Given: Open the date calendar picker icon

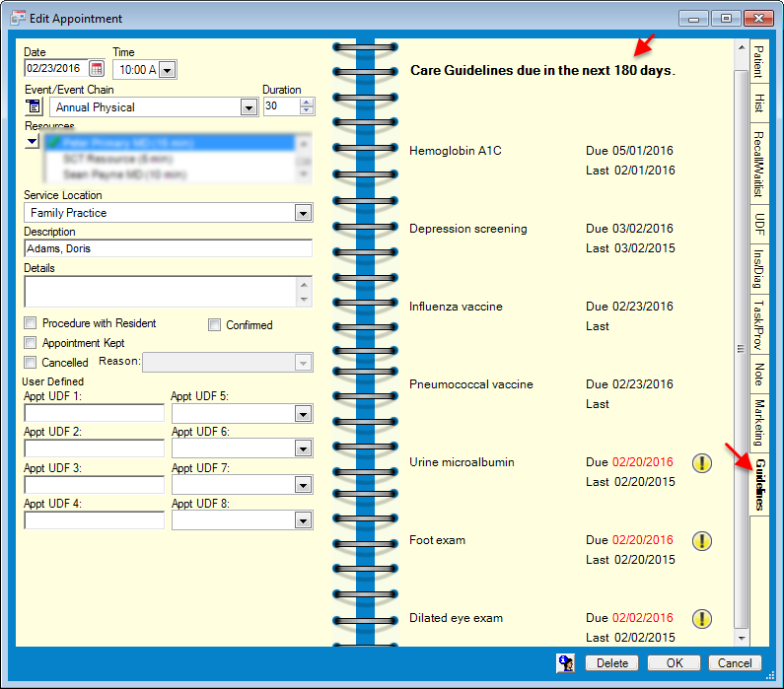Looking at the screenshot, I should 97,68.
